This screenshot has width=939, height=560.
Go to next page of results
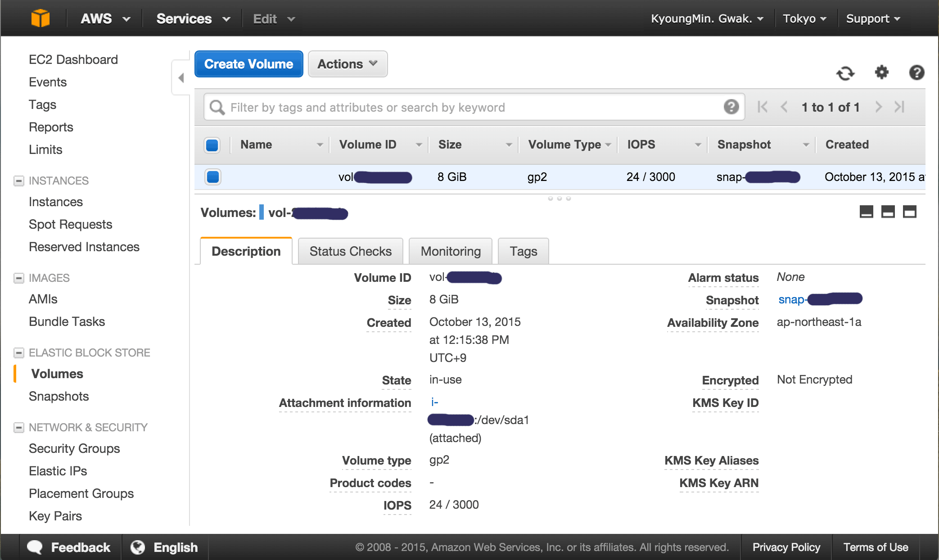click(878, 107)
